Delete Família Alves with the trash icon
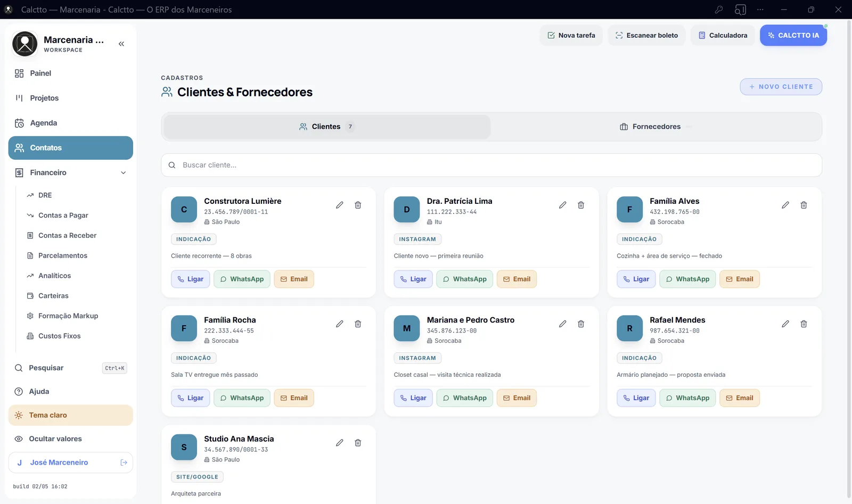852x504 pixels. tap(804, 205)
